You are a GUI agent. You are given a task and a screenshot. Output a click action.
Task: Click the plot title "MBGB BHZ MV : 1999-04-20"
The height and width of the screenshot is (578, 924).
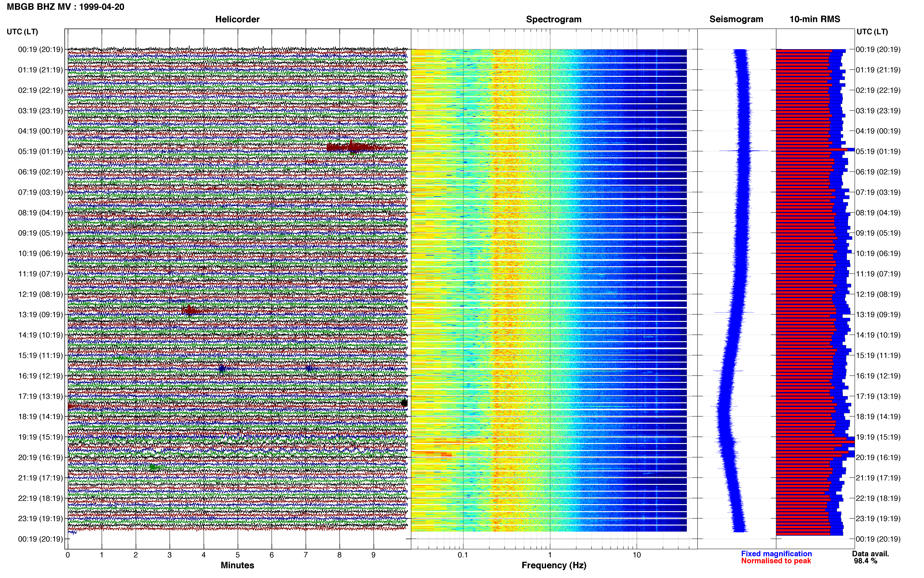(x=65, y=7)
